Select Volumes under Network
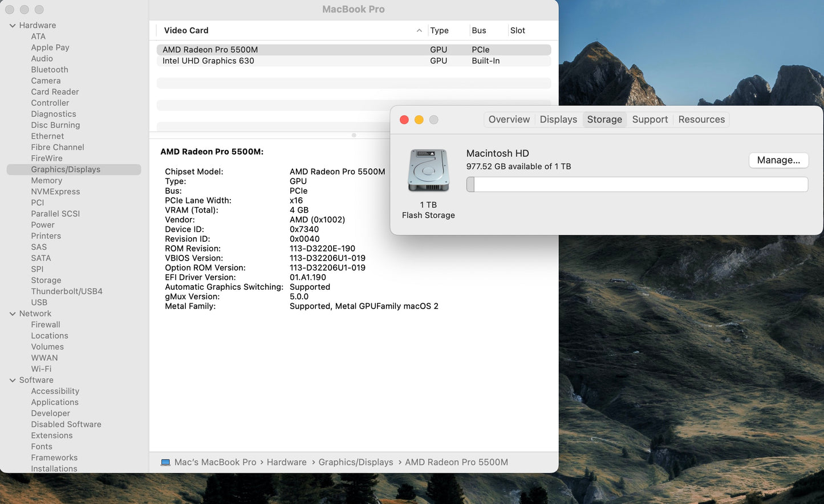 click(x=47, y=347)
